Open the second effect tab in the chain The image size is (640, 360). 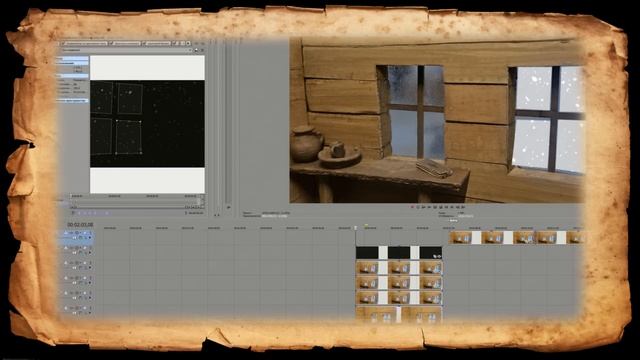[x=127, y=43]
